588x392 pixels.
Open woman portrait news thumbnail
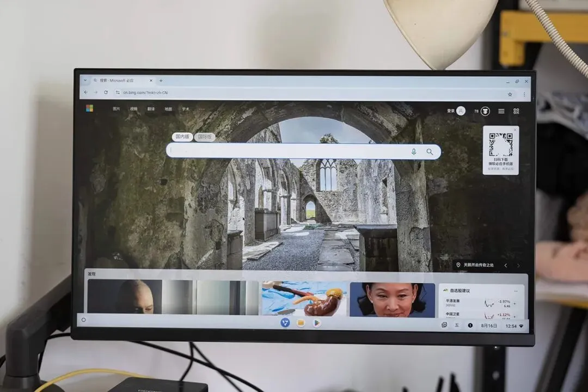click(x=392, y=300)
